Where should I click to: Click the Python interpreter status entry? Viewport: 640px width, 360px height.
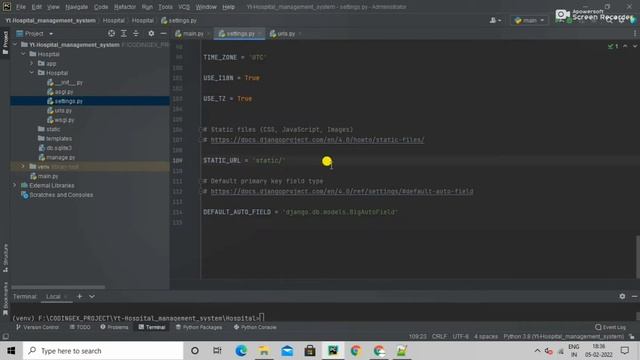(564, 336)
